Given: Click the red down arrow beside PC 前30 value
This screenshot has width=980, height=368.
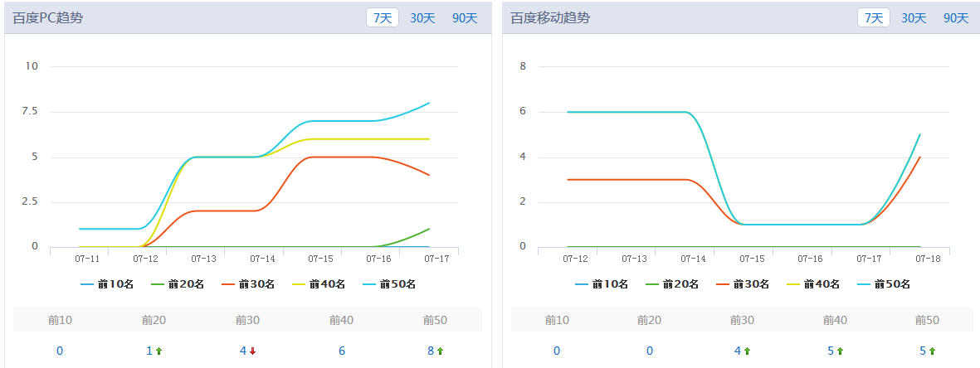Looking at the screenshot, I should pos(252,351).
